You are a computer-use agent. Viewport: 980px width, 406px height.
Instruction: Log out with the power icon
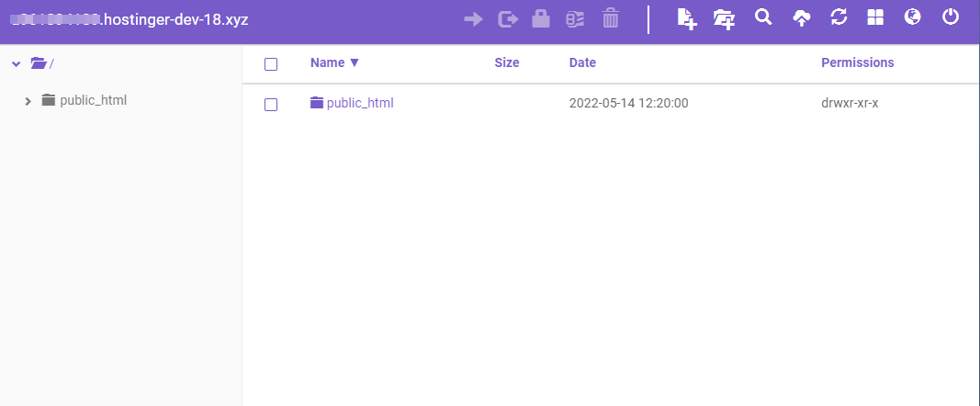(951, 17)
